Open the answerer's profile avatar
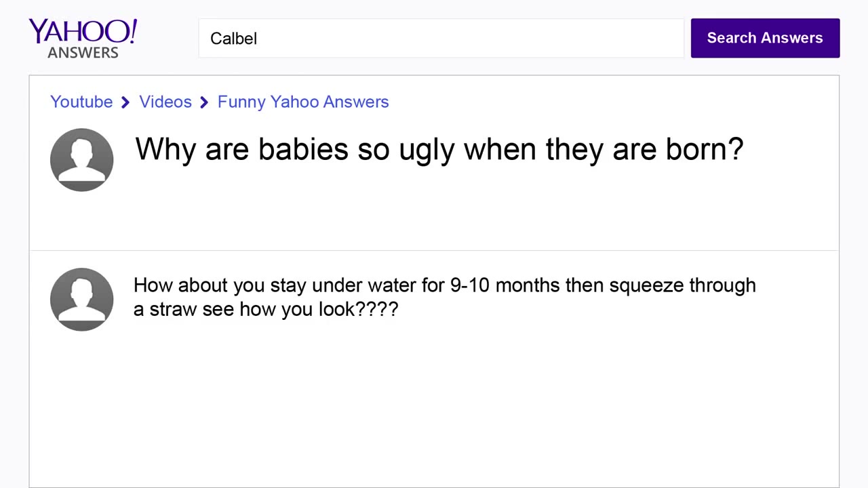This screenshot has width=868, height=488. click(81, 300)
